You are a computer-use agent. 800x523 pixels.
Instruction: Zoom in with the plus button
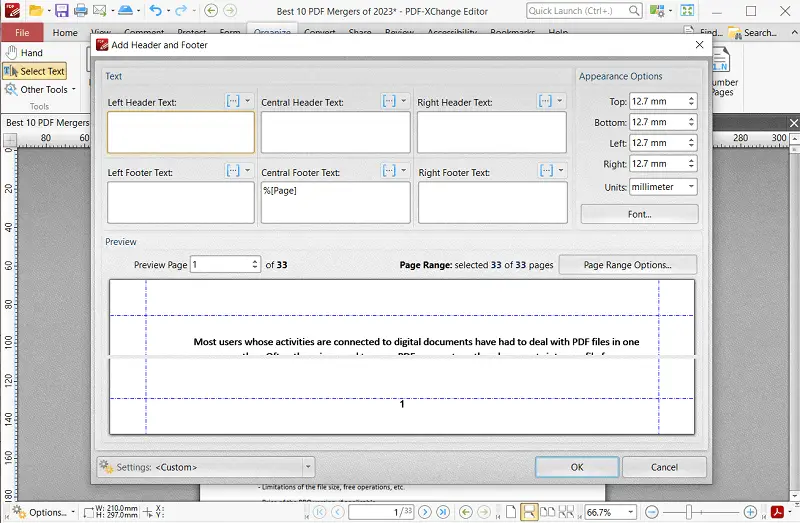pyautogui.click(x=750, y=512)
